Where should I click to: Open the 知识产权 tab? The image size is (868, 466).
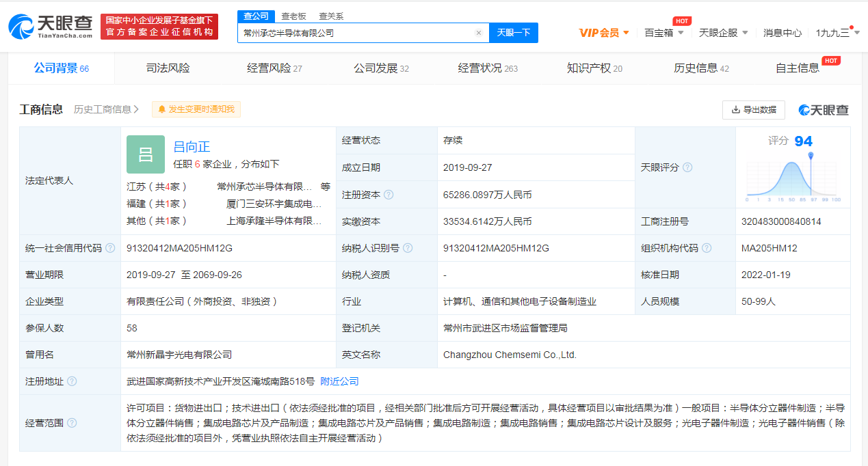click(x=594, y=68)
